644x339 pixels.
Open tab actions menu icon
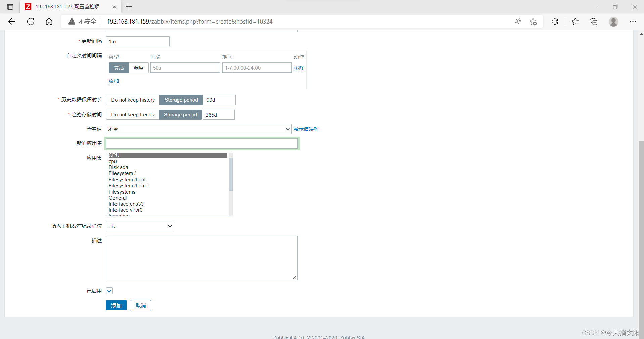10,7
